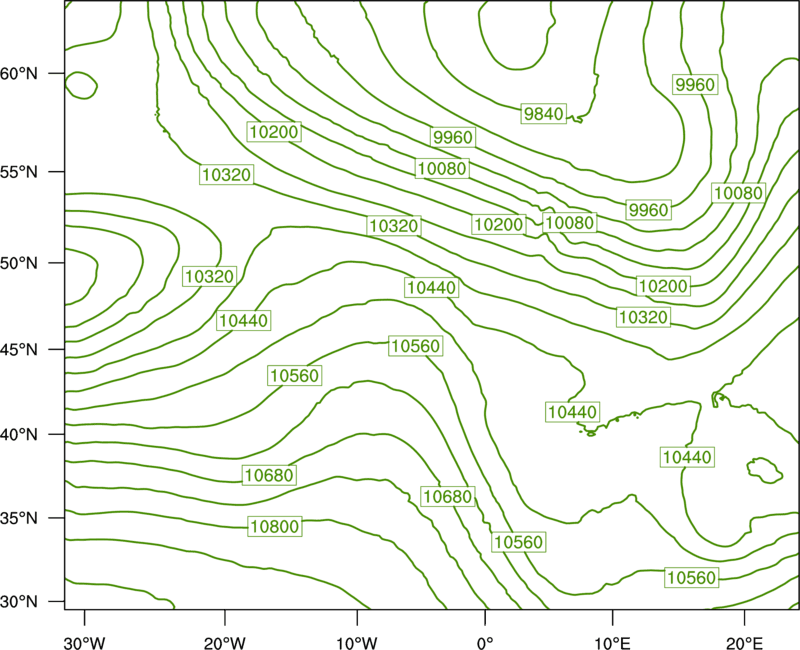This screenshot has width=800, height=650.
Task: Click the 10°W longitude axis label
Action: (x=357, y=643)
